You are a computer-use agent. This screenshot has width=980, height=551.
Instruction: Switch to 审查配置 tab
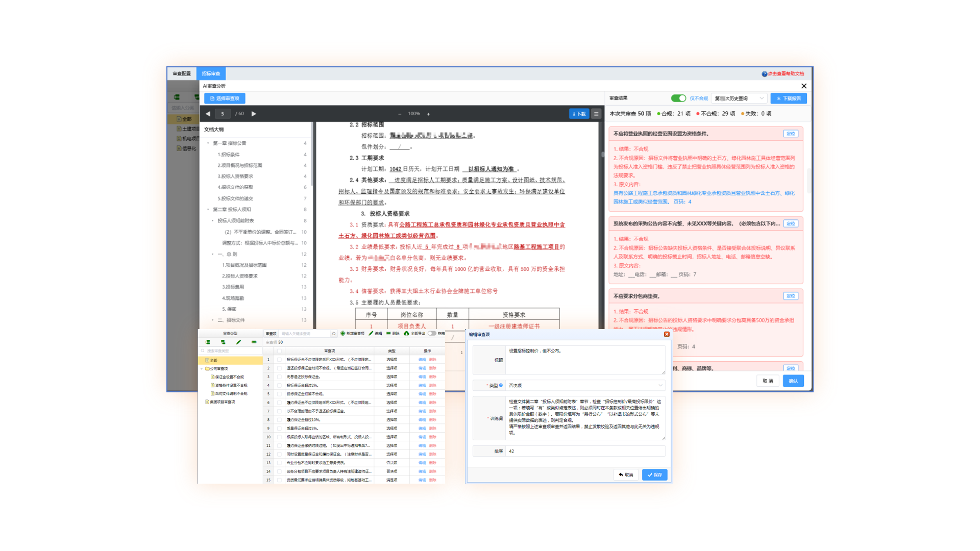pos(182,74)
